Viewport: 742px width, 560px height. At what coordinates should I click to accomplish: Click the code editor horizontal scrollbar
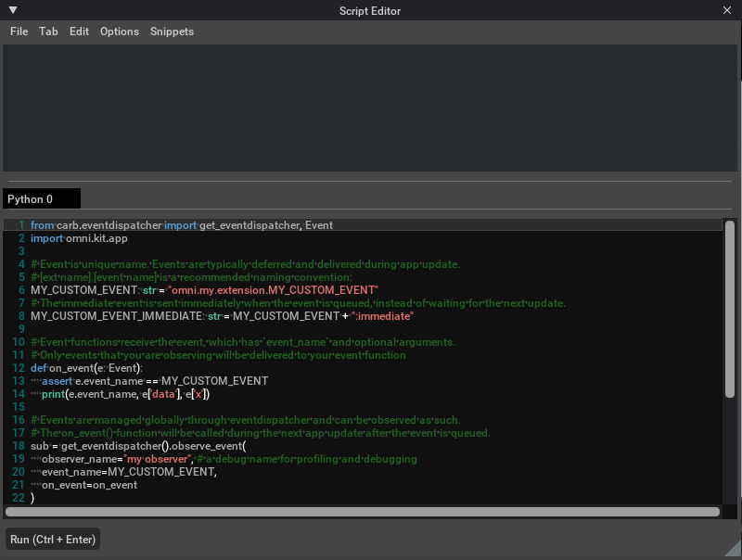pos(362,511)
